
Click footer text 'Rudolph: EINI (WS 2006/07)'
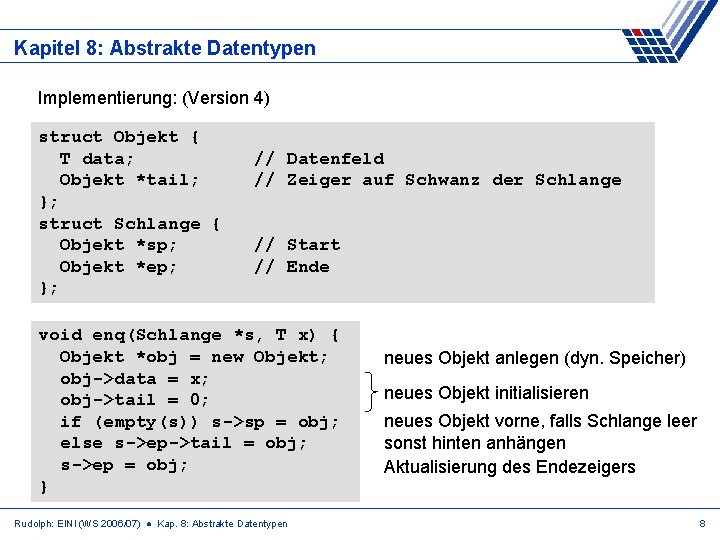(x=77, y=524)
